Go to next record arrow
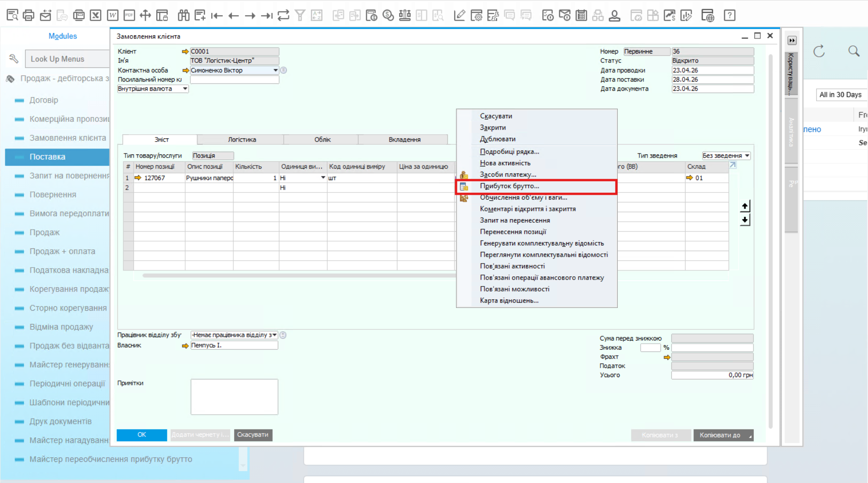 click(250, 16)
